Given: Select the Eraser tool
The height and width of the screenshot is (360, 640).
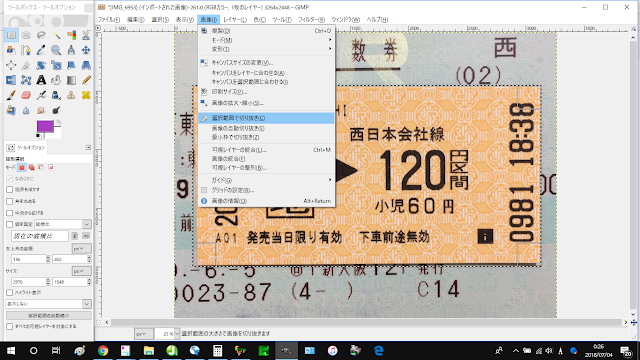Looking at the screenshot, I should tap(26, 96).
